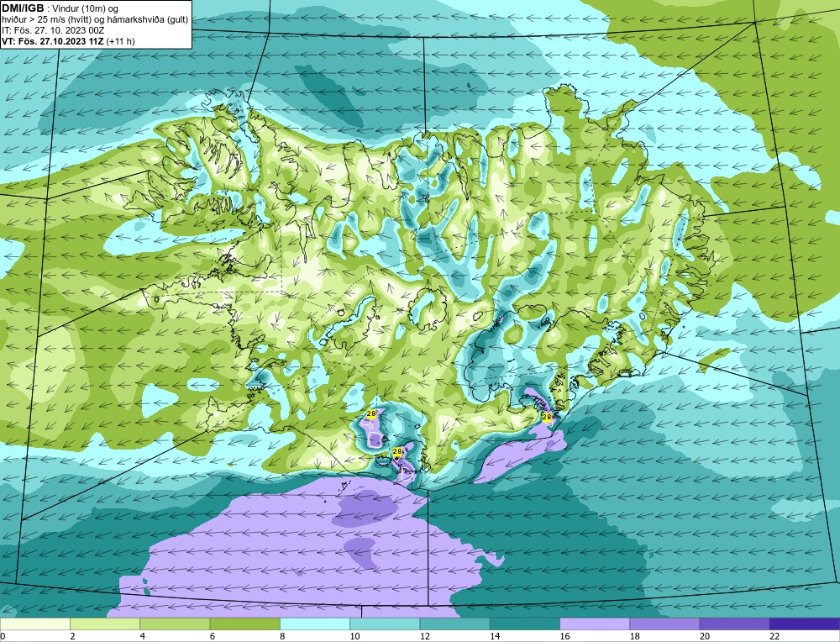Pick the 4–6 m/s green legend swatch
Image resolution: width=840 pixels, height=642 pixels.
pos(175,624)
